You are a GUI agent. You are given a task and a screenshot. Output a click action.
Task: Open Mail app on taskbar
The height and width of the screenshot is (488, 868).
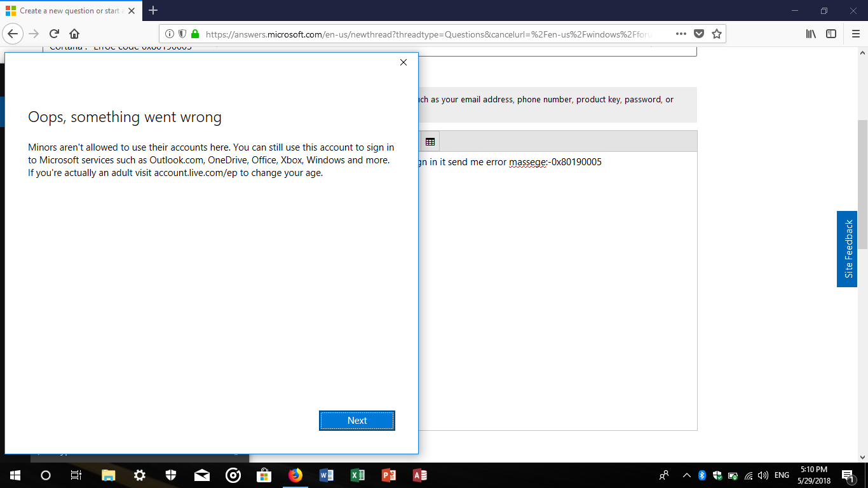pyautogui.click(x=202, y=475)
